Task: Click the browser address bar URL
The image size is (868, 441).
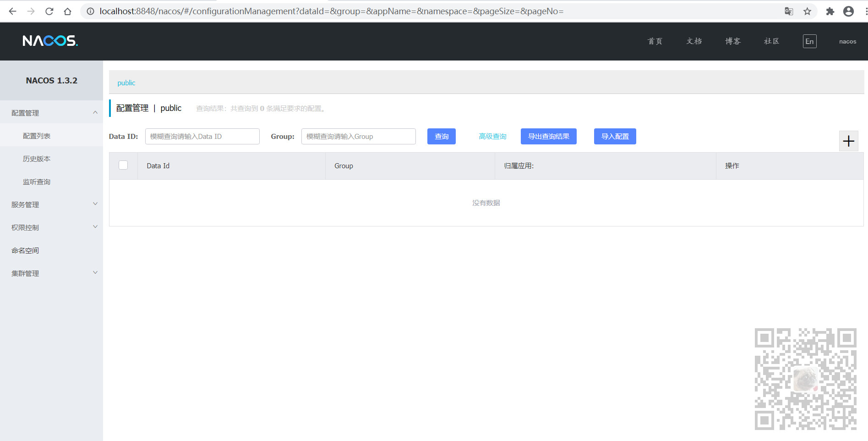Action: [x=332, y=11]
